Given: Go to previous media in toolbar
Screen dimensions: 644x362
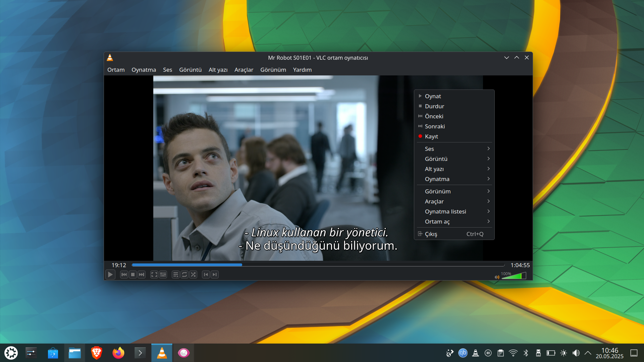Looking at the screenshot, I should (124, 275).
